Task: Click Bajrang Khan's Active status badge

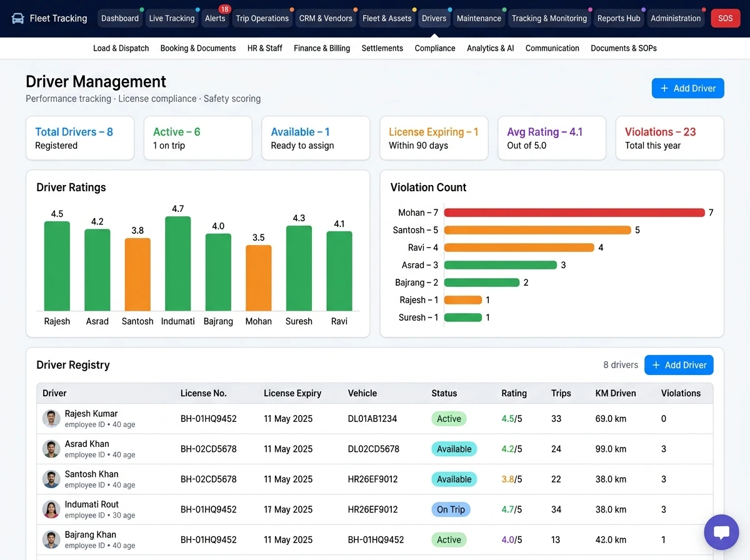Action: pos(449,540)
